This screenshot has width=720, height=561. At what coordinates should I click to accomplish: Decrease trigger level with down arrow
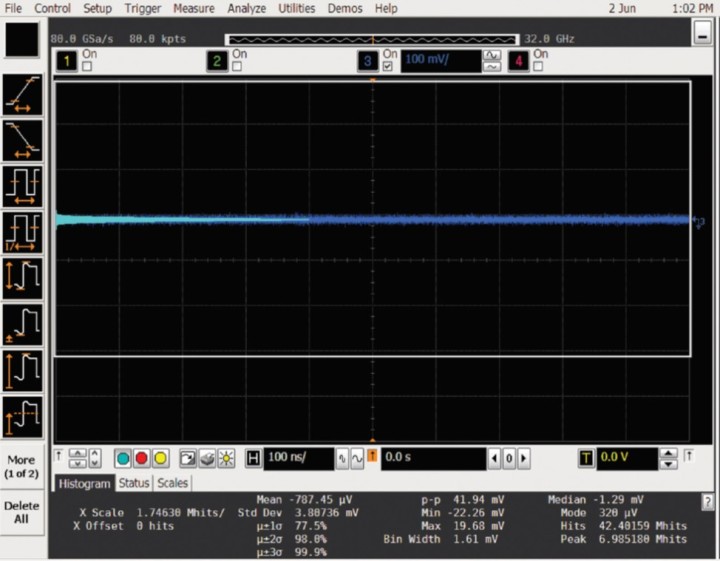pyautogui.click(x=668, y=464)
